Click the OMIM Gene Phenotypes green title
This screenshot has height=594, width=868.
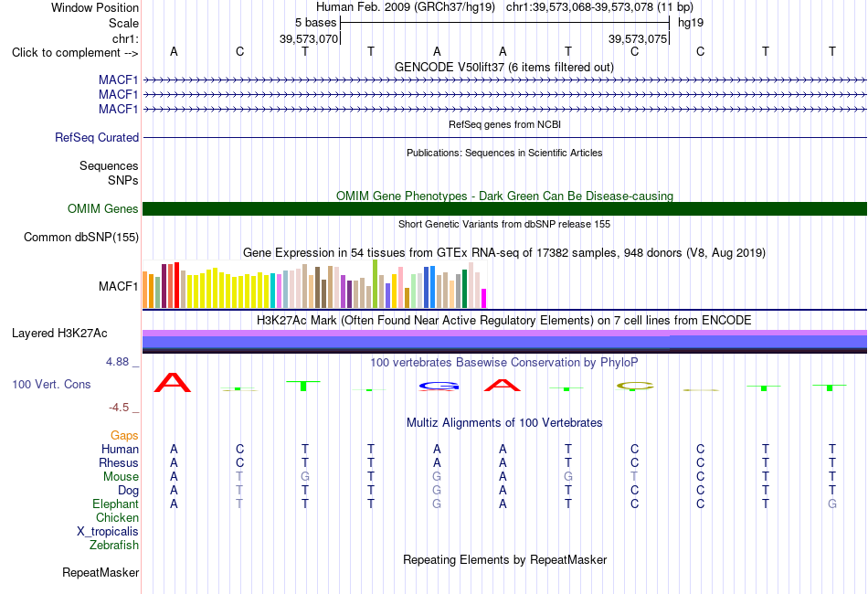point(504,196)
